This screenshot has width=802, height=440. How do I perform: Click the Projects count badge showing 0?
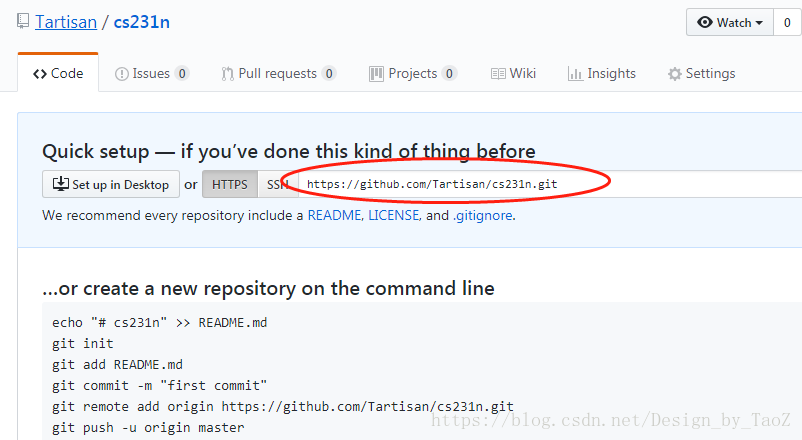[449, 74]
